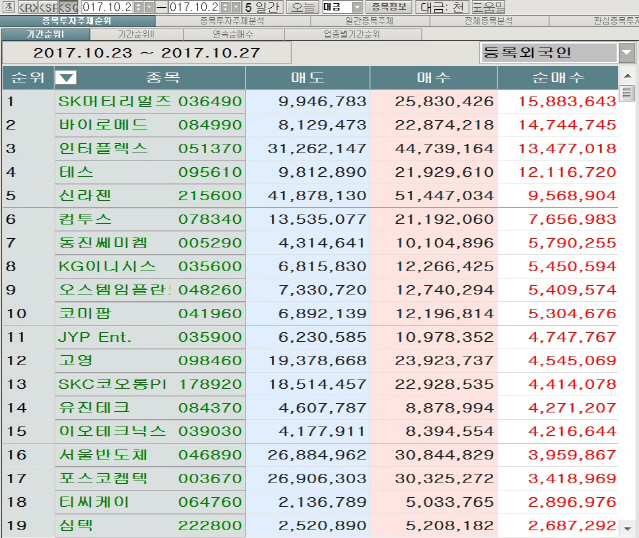Expand the 등록외국인 investor type dropdown
This screenshot has height=538, width=639.
pyautogui.click(x=626, y=52)
